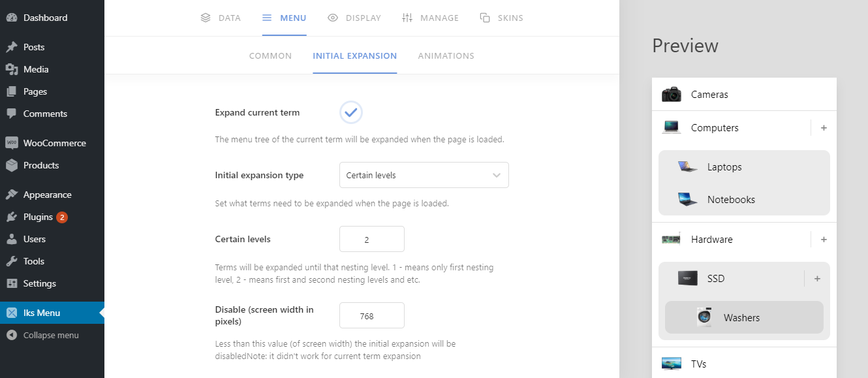Open the Common sub-tab

coord(270,55)
